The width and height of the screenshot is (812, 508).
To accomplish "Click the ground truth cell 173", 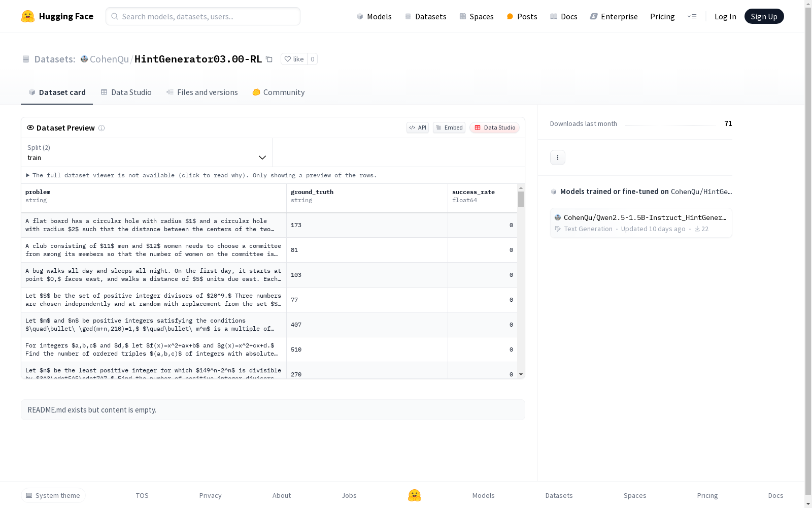I will pos(367,225).
